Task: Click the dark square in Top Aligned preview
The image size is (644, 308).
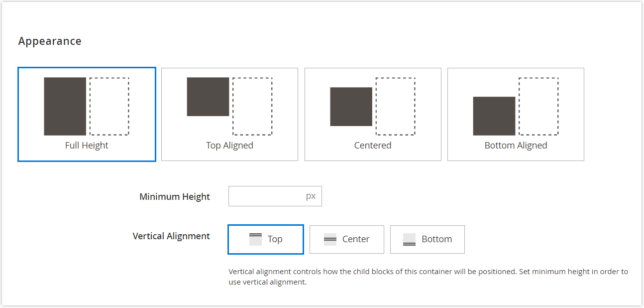Action: pyautogui.click(x=208, y=97)
